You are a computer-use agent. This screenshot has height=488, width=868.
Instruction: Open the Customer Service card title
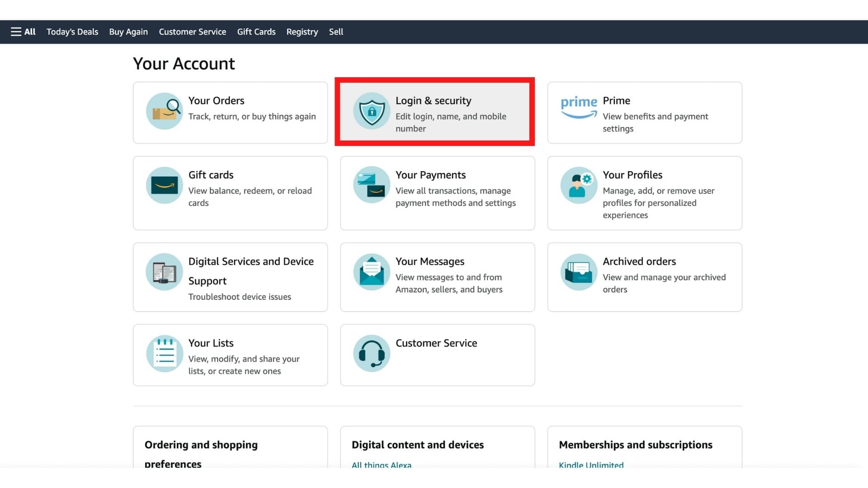tap(436, 343)
